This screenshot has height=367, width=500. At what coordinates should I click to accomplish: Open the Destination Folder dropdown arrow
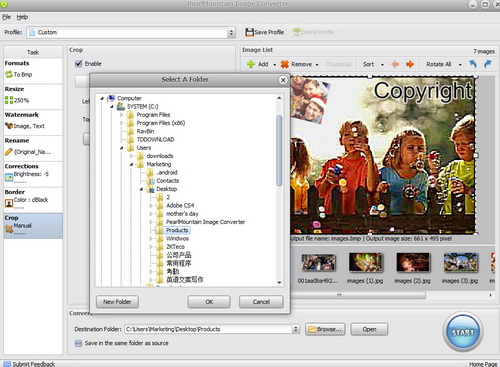[x=296, y=329]
